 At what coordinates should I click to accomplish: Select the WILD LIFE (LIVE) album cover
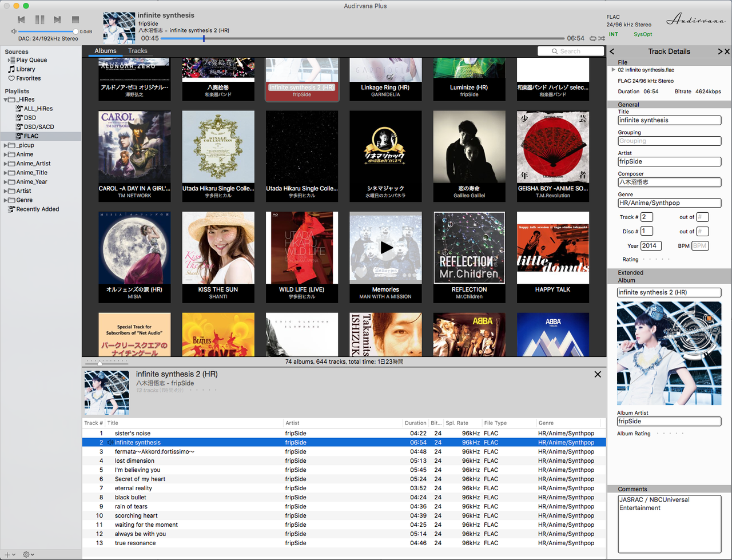click(302, 248)
